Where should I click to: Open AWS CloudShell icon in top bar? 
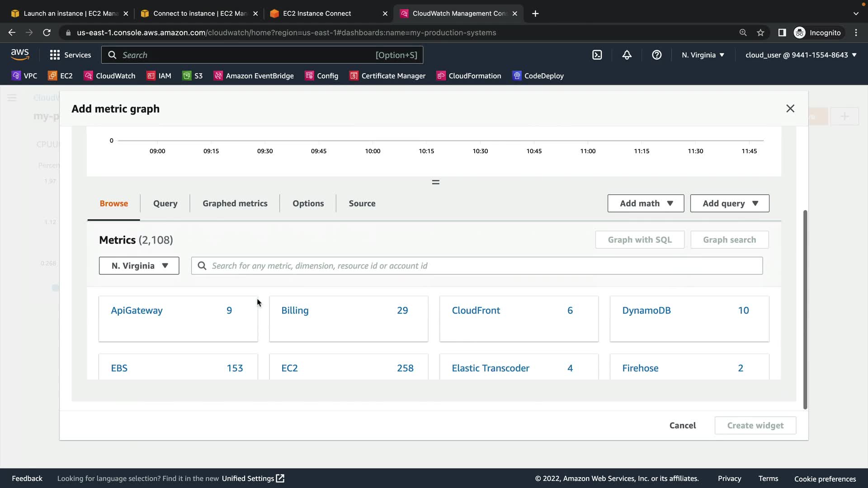[597, 55]
